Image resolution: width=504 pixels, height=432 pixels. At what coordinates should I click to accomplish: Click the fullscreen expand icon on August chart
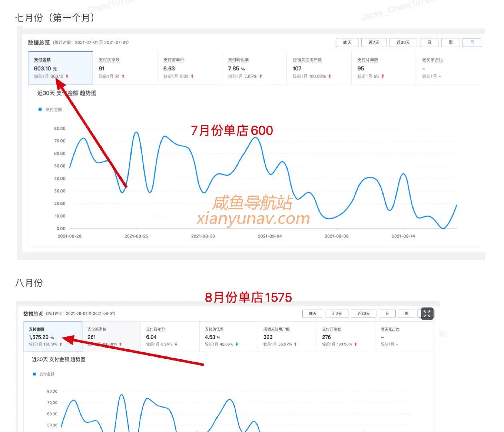click(427, 314)
